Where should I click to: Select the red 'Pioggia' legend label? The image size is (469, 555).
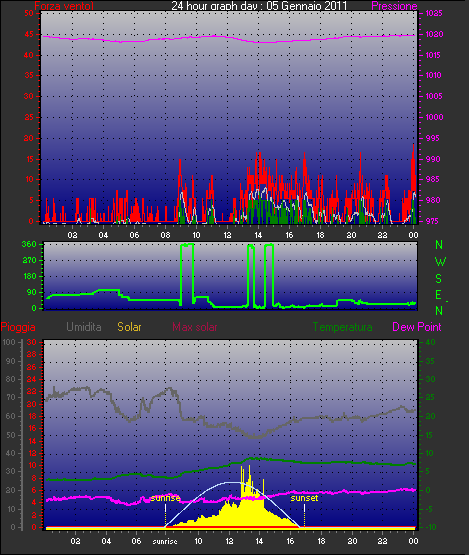click(x=18, y=327)
